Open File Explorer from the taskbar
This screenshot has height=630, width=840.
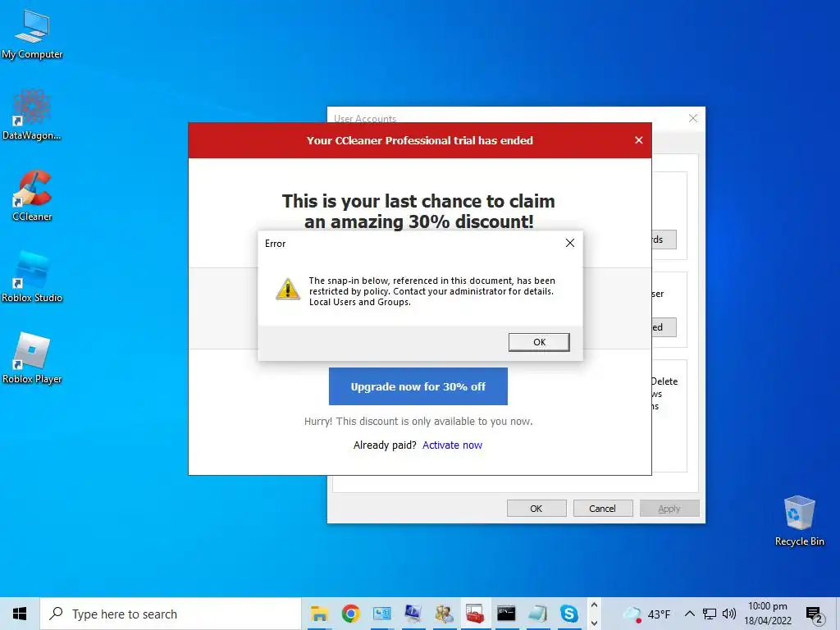[x=319, y=614]
